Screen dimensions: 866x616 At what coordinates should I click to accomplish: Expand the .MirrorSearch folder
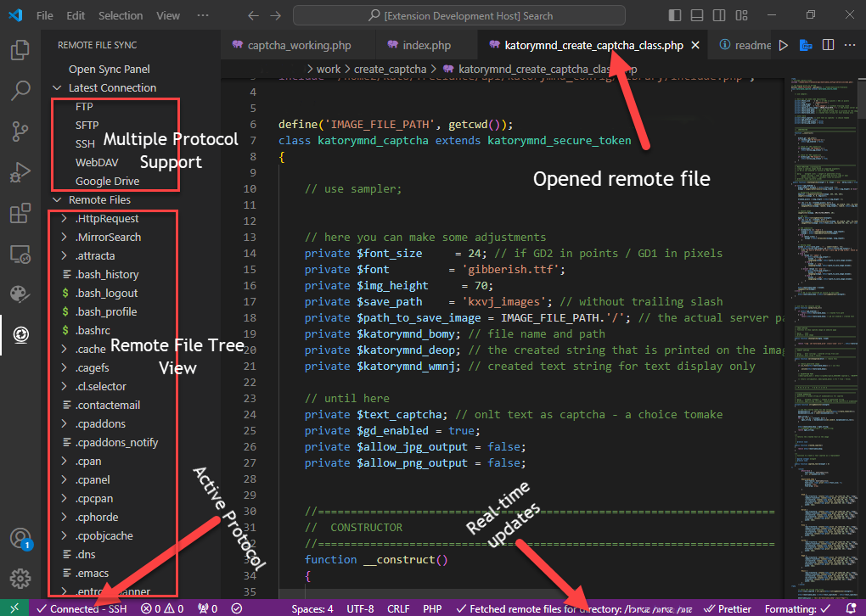coord(64,238)
